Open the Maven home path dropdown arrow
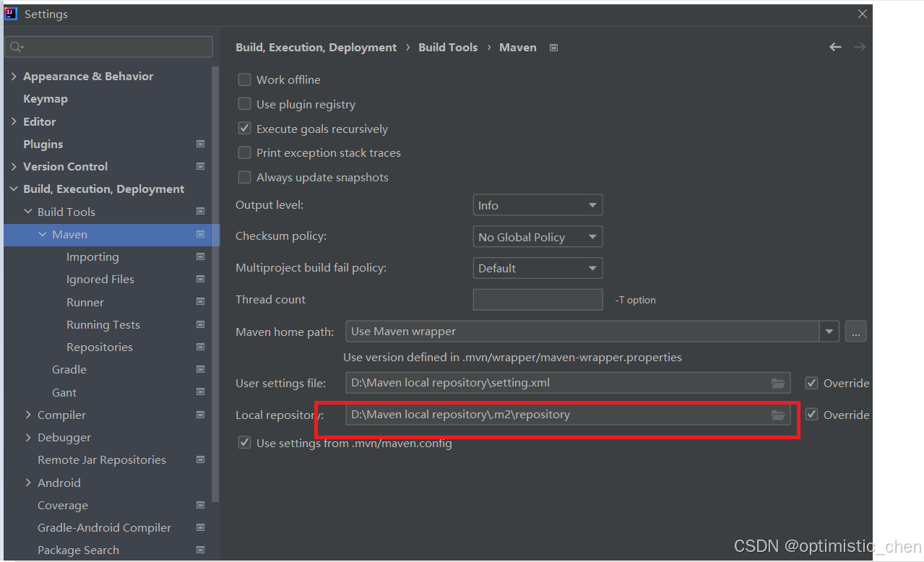 (x=829, y=332)
